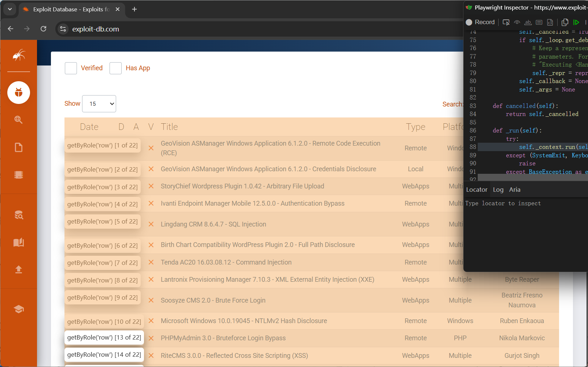
Task: Open Tenda AC20 Command Injection link
Action: [x=226, y=262]
